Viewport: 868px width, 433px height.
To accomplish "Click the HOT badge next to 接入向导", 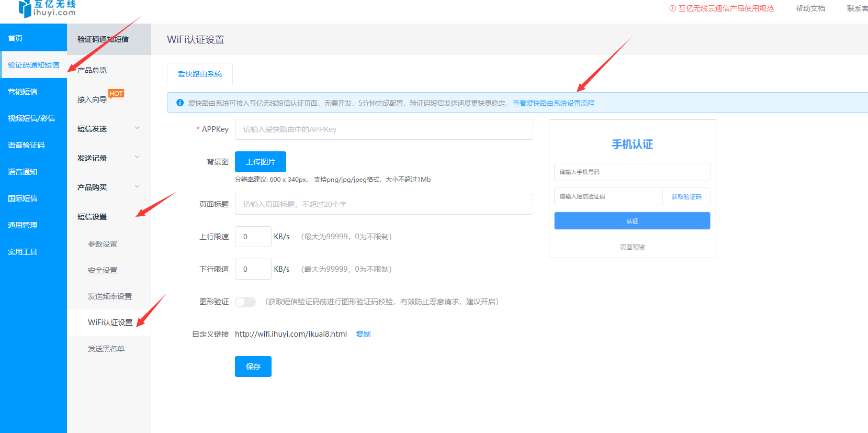I will pyautogui.click(x=116, y=93).
